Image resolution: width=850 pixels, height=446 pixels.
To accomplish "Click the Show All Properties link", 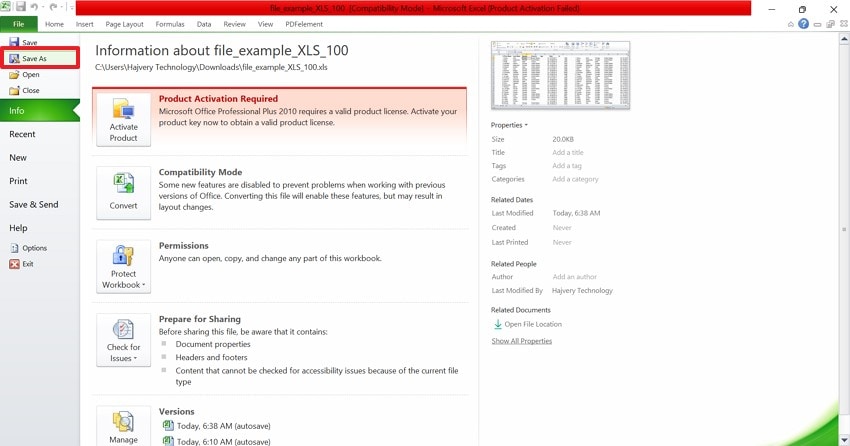I will point(521,341).
